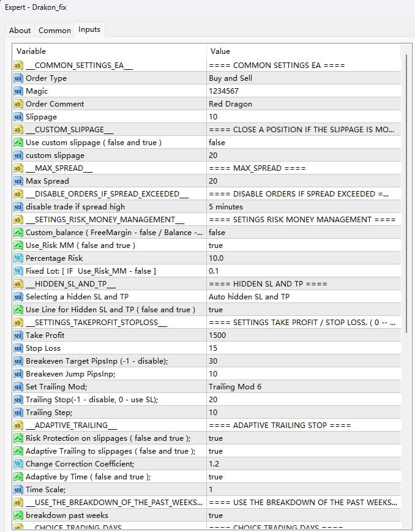
Task: Click the icon next to Take Profit
Action: 18,335
